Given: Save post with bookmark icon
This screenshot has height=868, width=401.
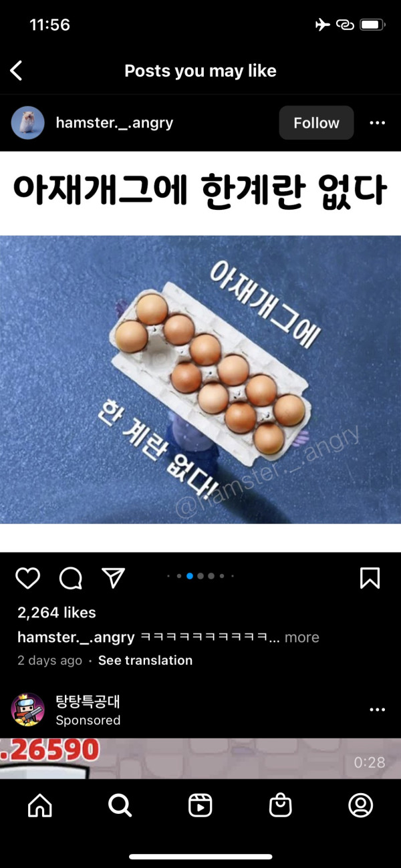Looking at the screenshot, I should coord(370,578).
